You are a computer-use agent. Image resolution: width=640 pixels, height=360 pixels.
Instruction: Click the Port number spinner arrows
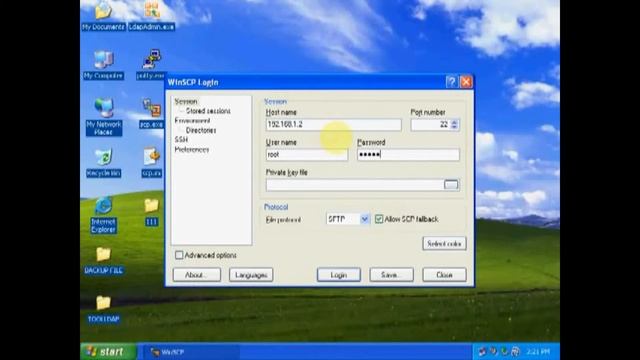click(455, 124)
